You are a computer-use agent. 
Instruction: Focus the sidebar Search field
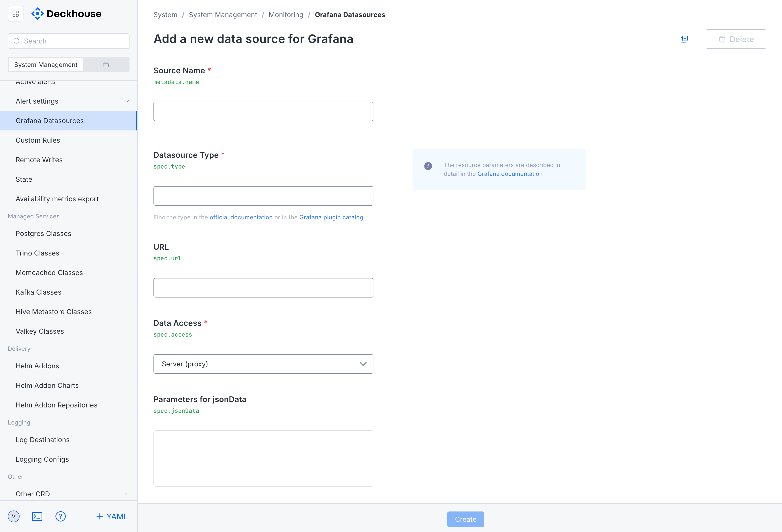pyautogui.click(x=69, y=41)
